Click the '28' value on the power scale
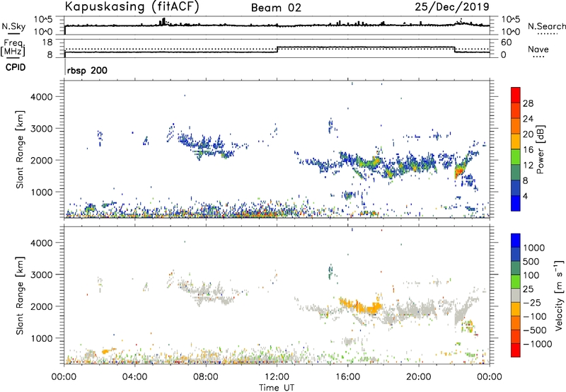This screenshot has height=392, width=566. tap(528, 103)
